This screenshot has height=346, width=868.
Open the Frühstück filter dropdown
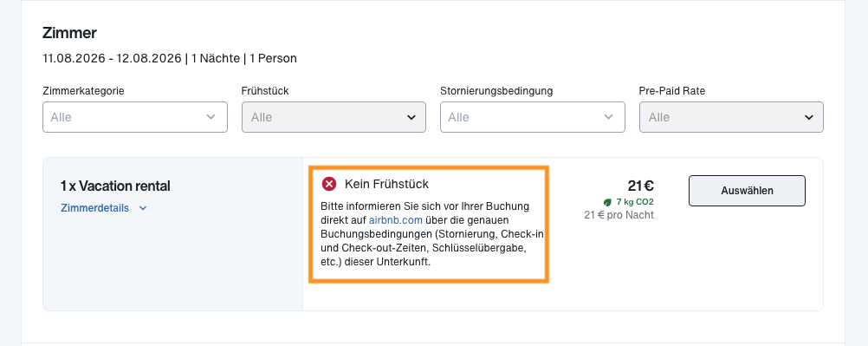(334, 117)
